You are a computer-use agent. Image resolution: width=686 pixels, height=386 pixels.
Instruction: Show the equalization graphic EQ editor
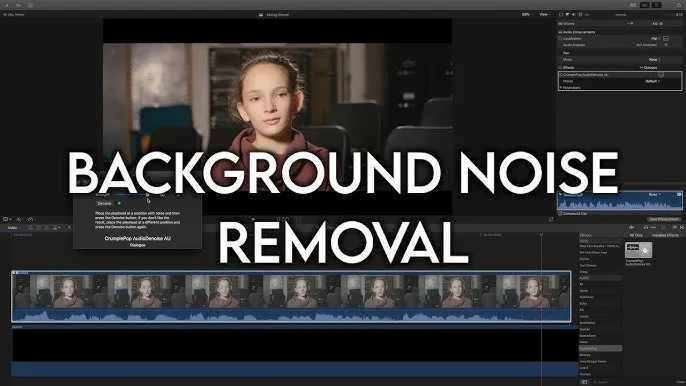(x=666, y=39)
